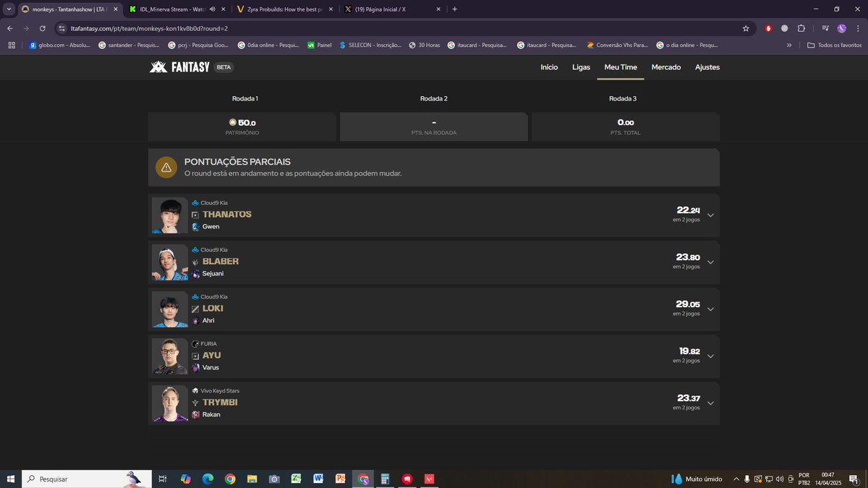868x488 pixels.
Task: Switch to IDL_Minerva Stream browser tab
Action: tap(177, 9)
